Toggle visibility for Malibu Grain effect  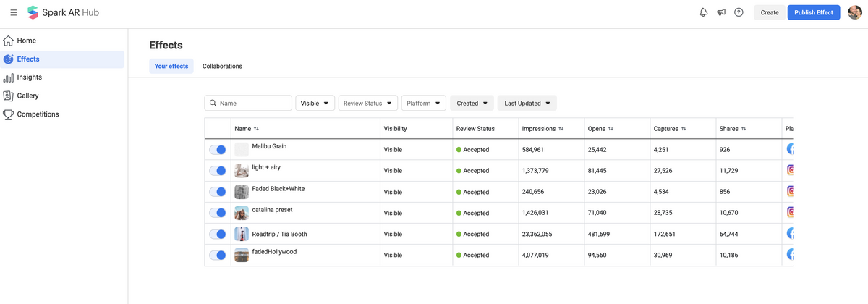[218, 150]
